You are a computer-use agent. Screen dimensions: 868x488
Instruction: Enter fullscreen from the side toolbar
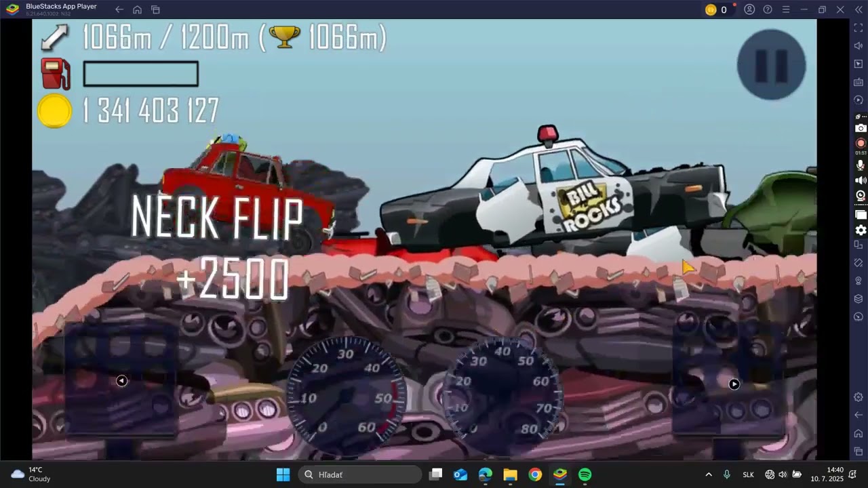pos(859,28)
